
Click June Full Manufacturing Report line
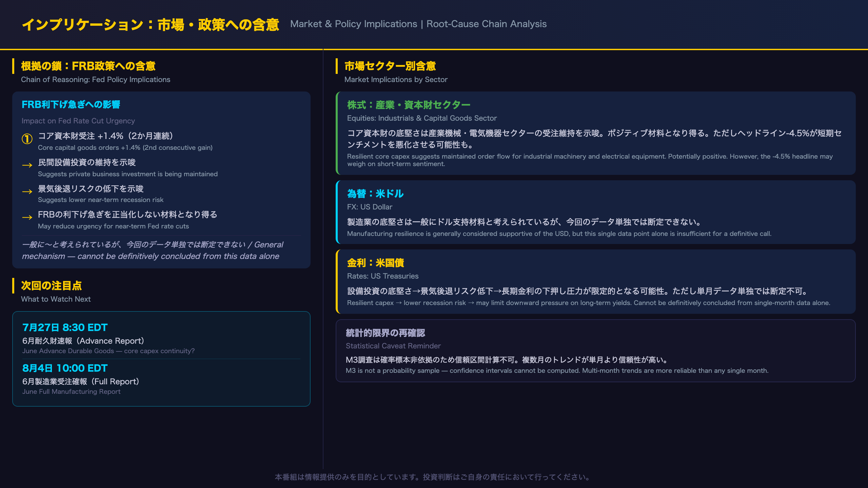point(71,392)
